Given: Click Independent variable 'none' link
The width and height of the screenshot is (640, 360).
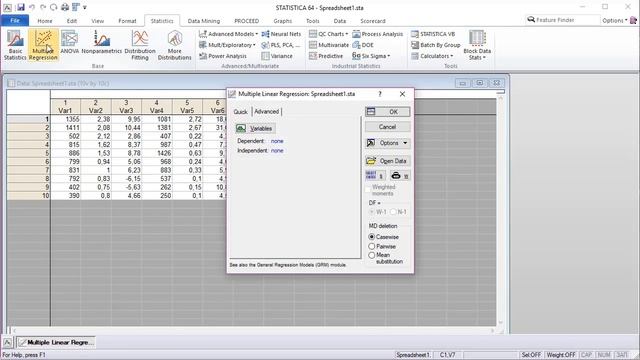Looking at the screenshot, I should click(277, 151).
